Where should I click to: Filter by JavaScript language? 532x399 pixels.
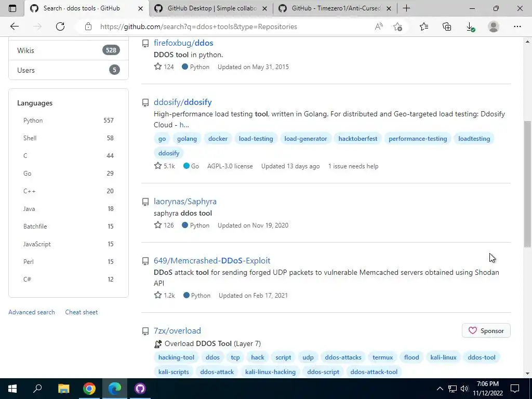(x=68, y=244)
